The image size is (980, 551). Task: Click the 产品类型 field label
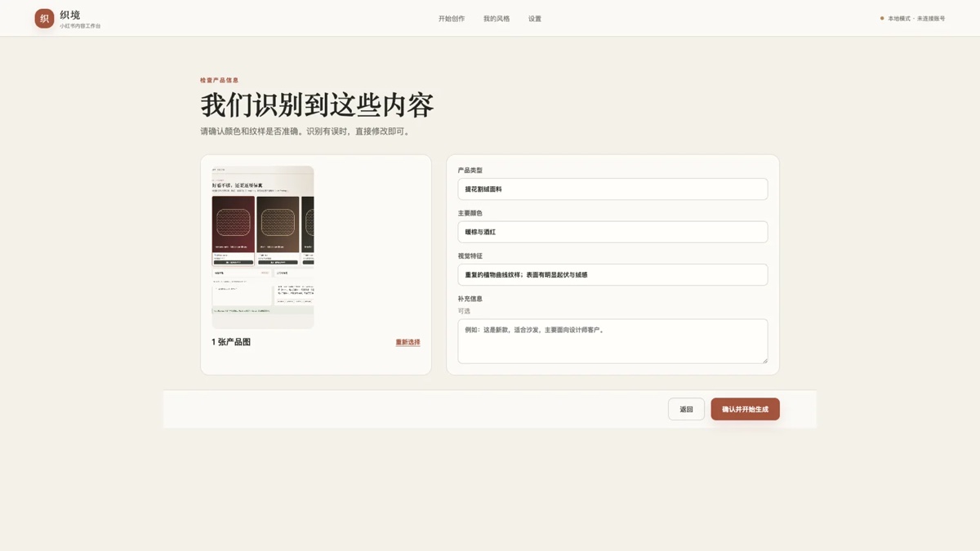470,171
